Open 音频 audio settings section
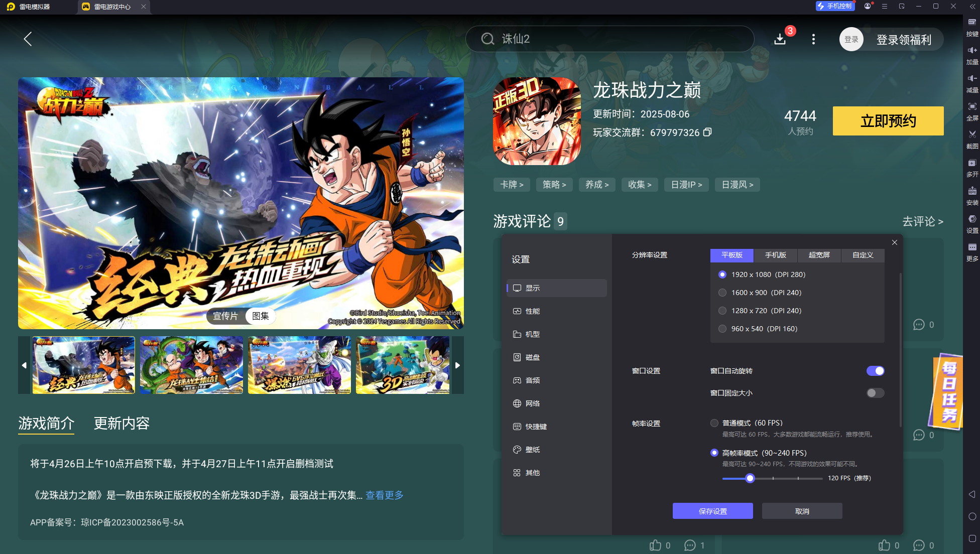Image resolution: width=980 pixels, height=554 pixels. 557,380
